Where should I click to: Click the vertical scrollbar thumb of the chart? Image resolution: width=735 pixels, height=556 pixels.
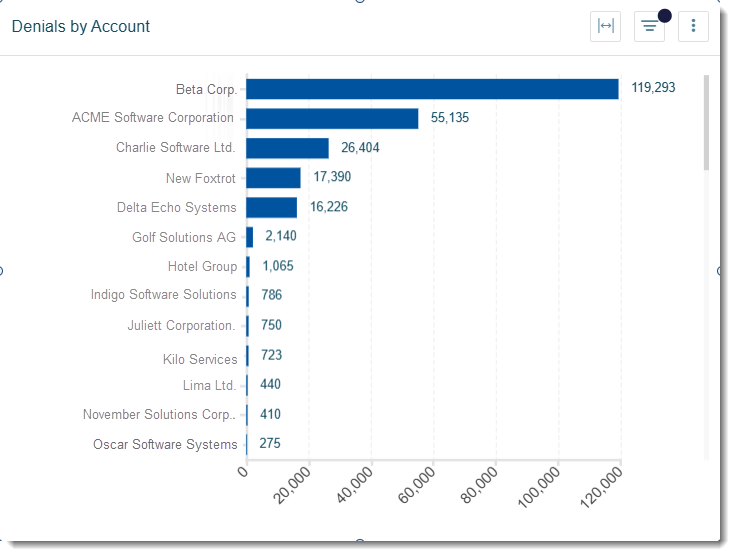coord(706,120)
